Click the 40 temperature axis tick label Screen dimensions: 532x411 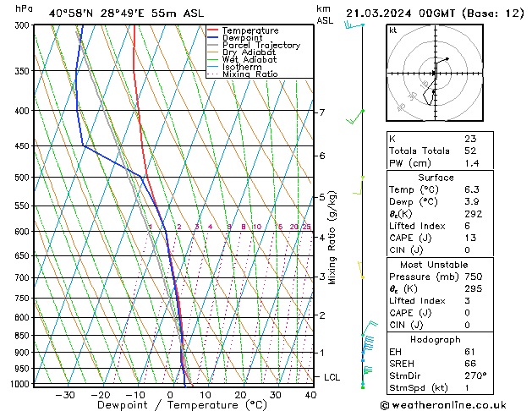click(310, 395)
